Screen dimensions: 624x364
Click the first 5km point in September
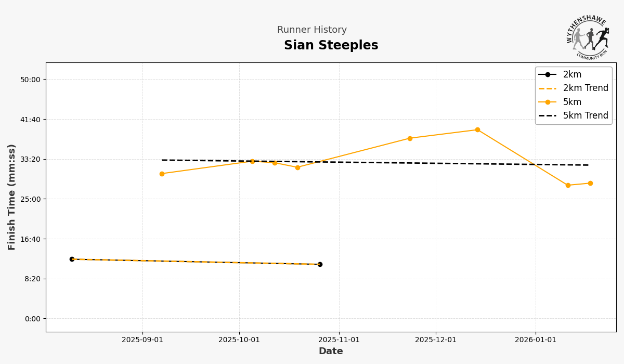pyautogui.click(x=162, y=174)
